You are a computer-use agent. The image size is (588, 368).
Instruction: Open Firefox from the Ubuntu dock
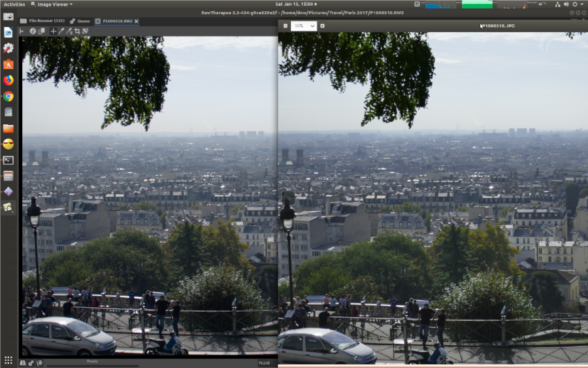click(x=8, y=80)
